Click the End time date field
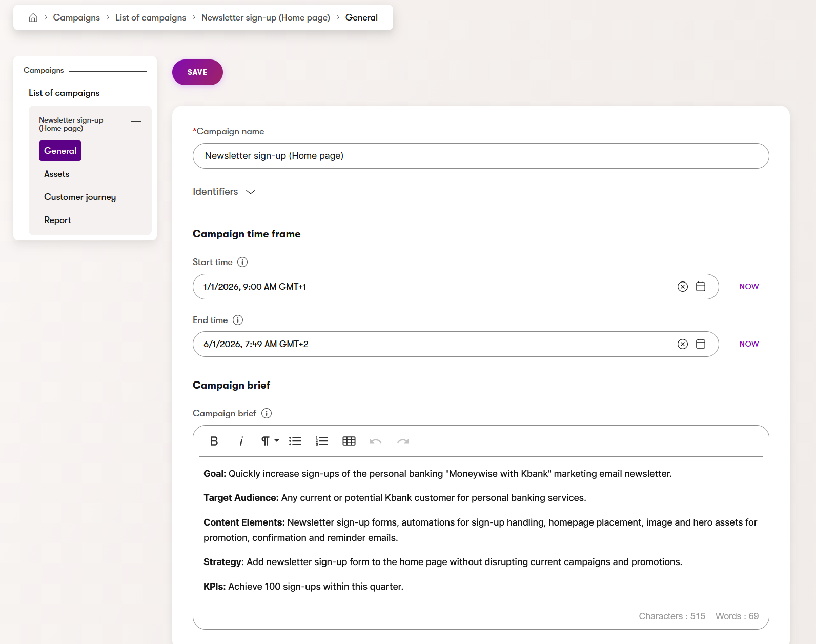 (x=456, y=344)
